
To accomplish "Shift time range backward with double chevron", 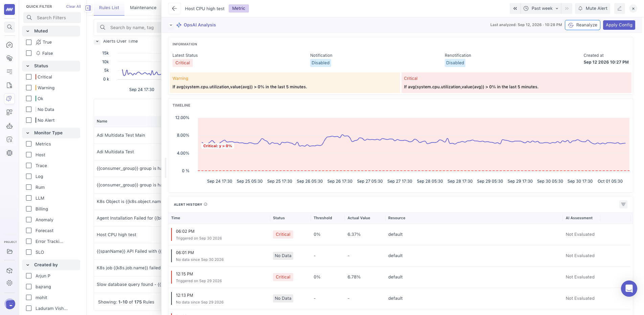I will pyautogui.click(x=515, y=8).
